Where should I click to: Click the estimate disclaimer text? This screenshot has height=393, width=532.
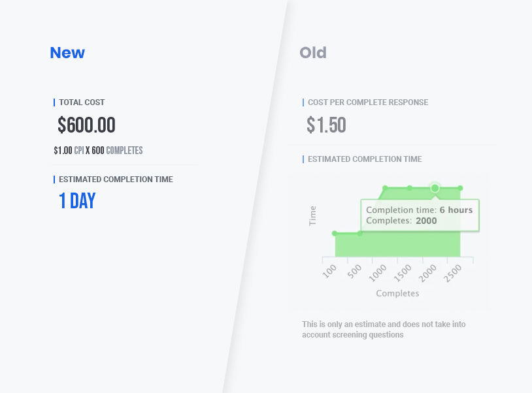pyautogui.click(x=384, y=329)
